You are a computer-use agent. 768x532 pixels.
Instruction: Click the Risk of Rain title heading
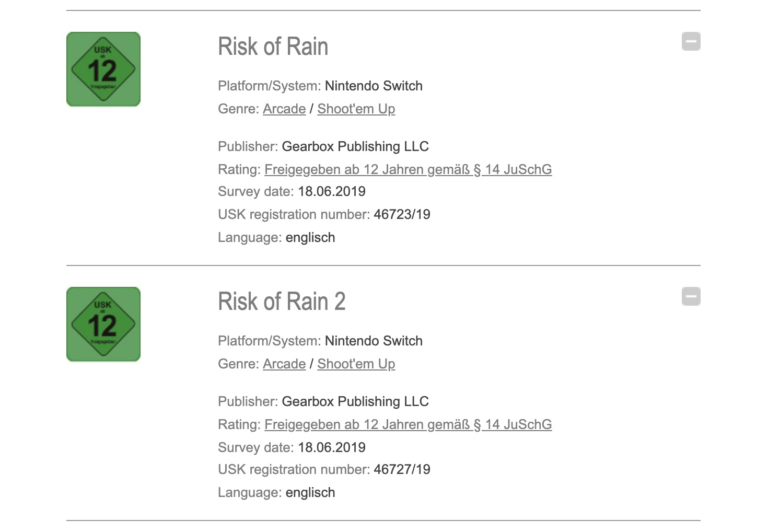tap(273, 47)
